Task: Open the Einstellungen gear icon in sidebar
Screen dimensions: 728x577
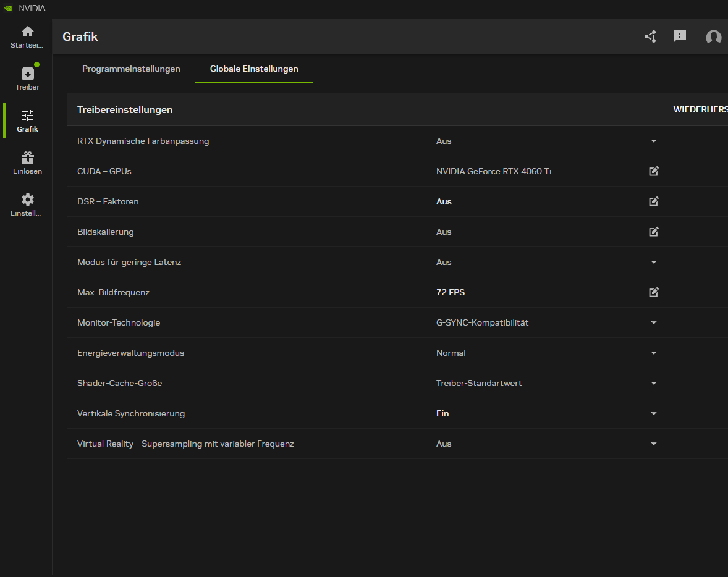Action: tap(27, 200)
